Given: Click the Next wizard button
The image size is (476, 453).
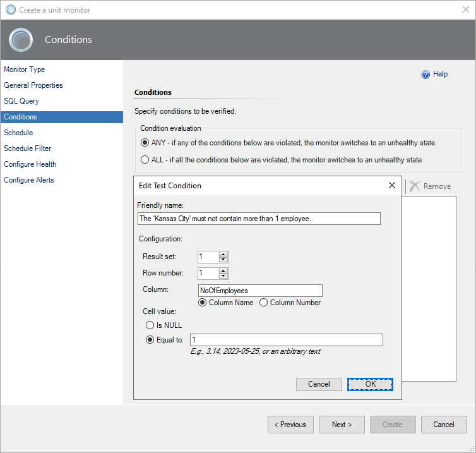Looking at the screenshot, I should [342, 425].
